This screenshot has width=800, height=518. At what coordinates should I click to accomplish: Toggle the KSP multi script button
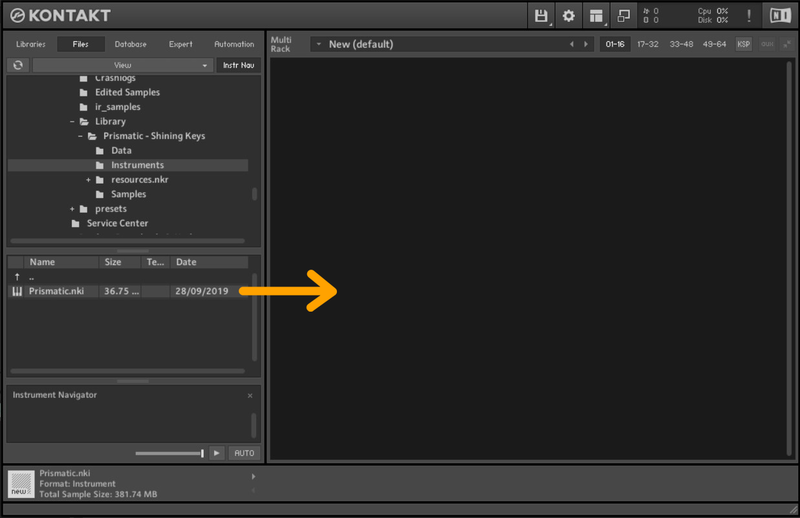[744, 44]
